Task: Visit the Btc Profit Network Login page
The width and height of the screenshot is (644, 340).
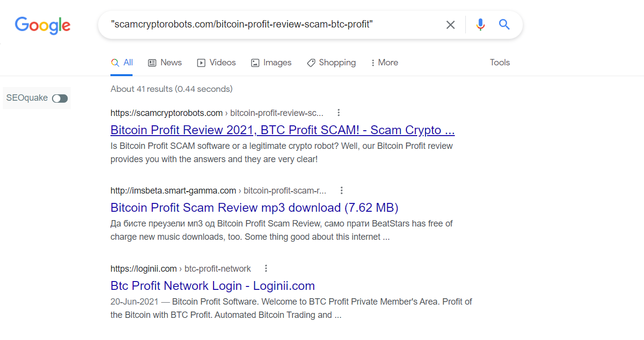Action: tap(213, 285)
